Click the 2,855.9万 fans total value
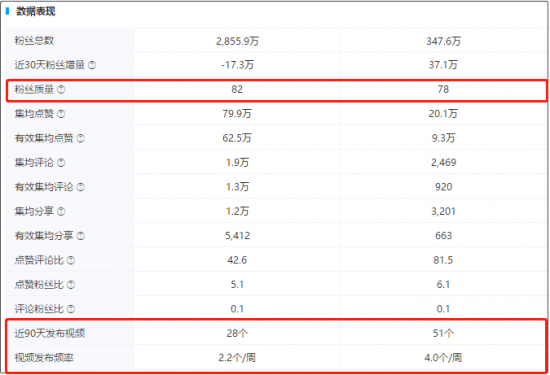550x375 pixels. tap(237, 41)
